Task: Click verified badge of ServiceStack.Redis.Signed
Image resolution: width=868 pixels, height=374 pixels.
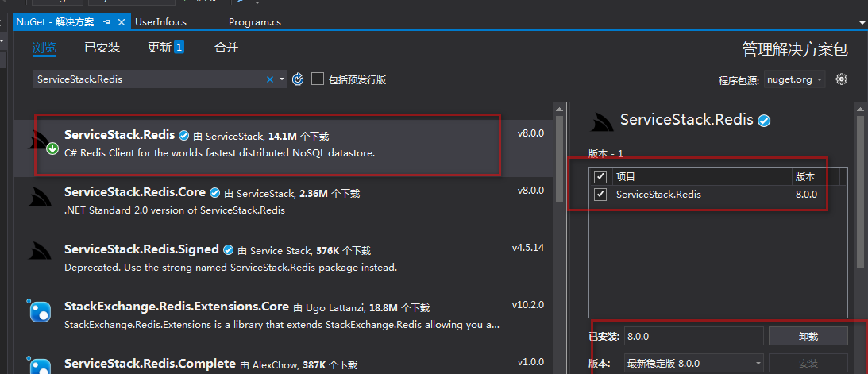Action: [228, 250]
